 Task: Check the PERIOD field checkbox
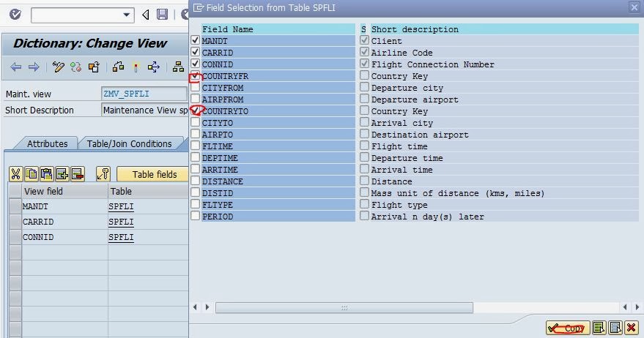point(195,216)
